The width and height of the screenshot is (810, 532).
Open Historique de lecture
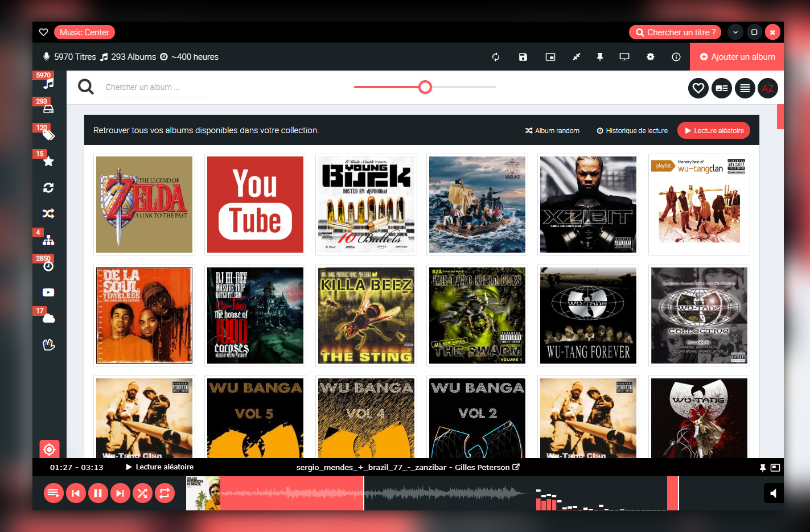(x=632, y=131)
